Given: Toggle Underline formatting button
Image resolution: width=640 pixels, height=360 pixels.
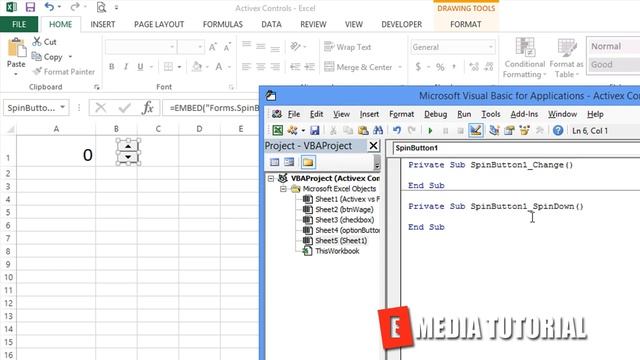Looking at the screenshot, I should point(140,67).
